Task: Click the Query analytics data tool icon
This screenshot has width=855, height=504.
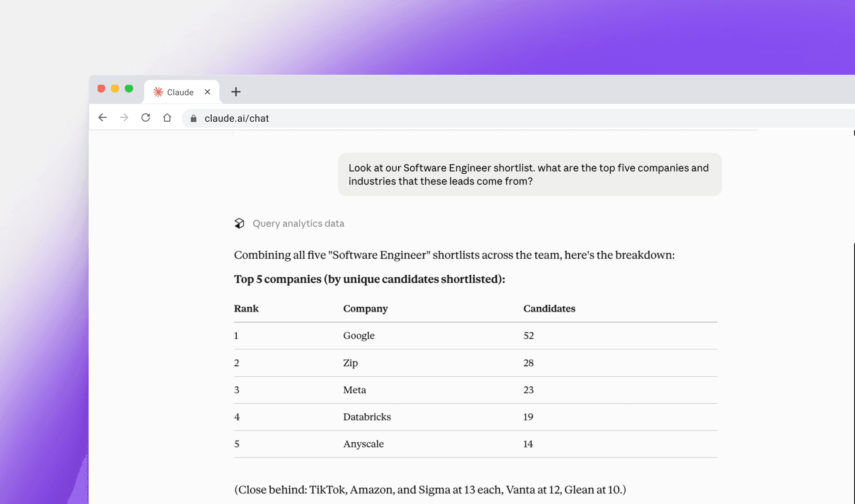Action: [x=239, y=223]
